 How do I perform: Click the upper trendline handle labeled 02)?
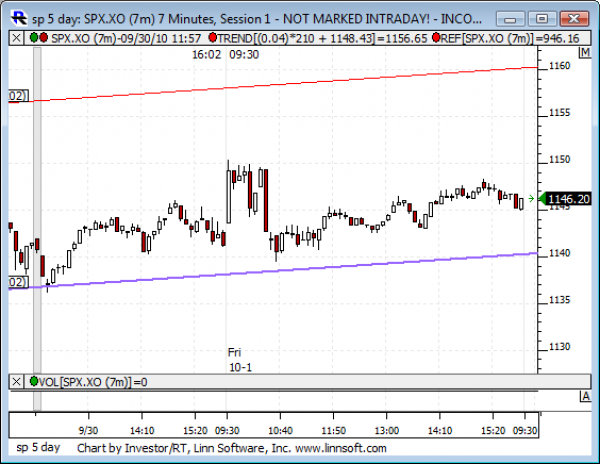pos(18,96)
